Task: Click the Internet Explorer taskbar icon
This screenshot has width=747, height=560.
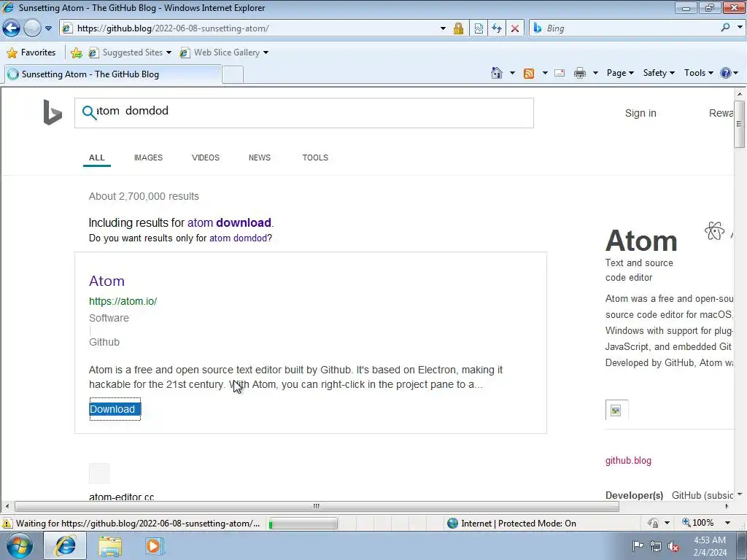Action: [x=65, y=545]
